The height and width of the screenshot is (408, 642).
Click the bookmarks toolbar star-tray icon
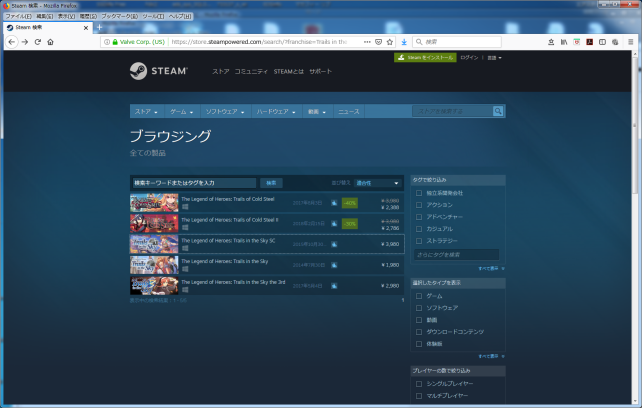point(551,42)
